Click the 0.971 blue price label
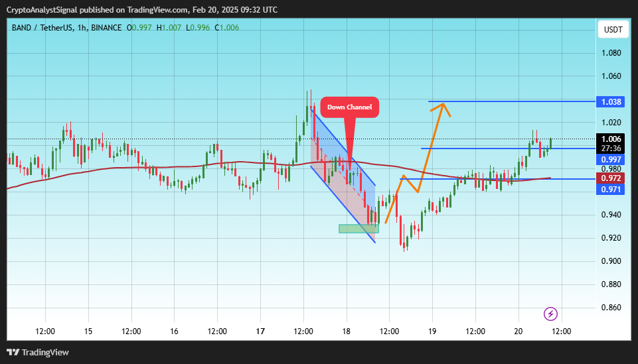The image size is (638, 364). click(x=610, y=189)
